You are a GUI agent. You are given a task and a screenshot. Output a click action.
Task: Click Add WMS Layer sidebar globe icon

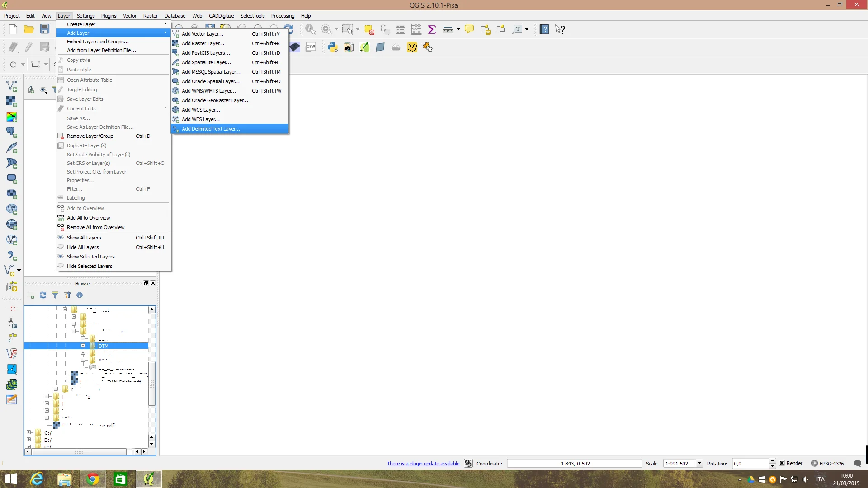(12, 209)
